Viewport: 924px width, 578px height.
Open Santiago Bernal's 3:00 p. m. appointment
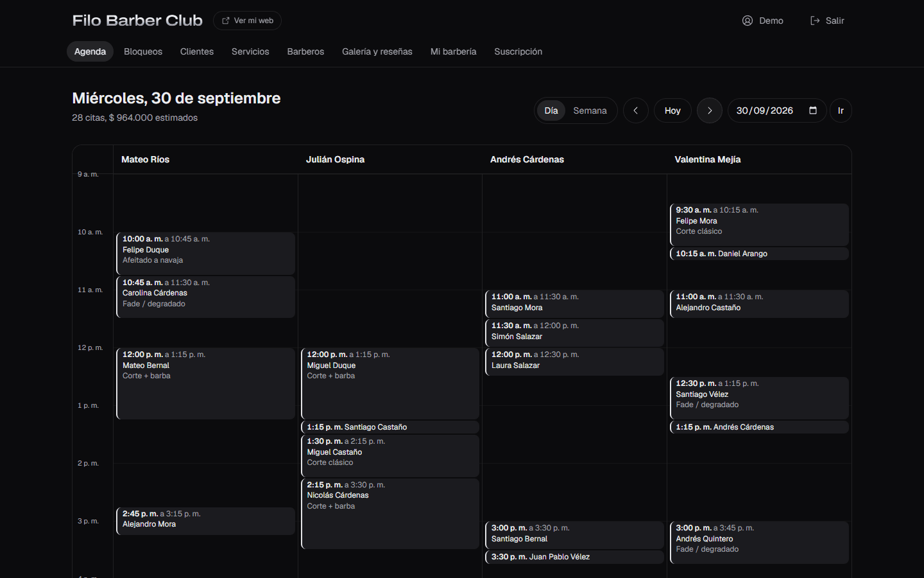pos(574,535)
